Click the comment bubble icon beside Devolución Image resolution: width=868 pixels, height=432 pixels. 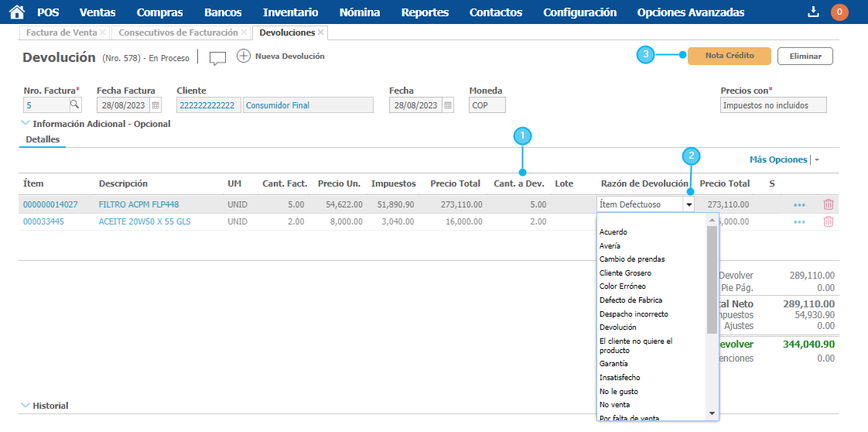click(x=217, y=57)
